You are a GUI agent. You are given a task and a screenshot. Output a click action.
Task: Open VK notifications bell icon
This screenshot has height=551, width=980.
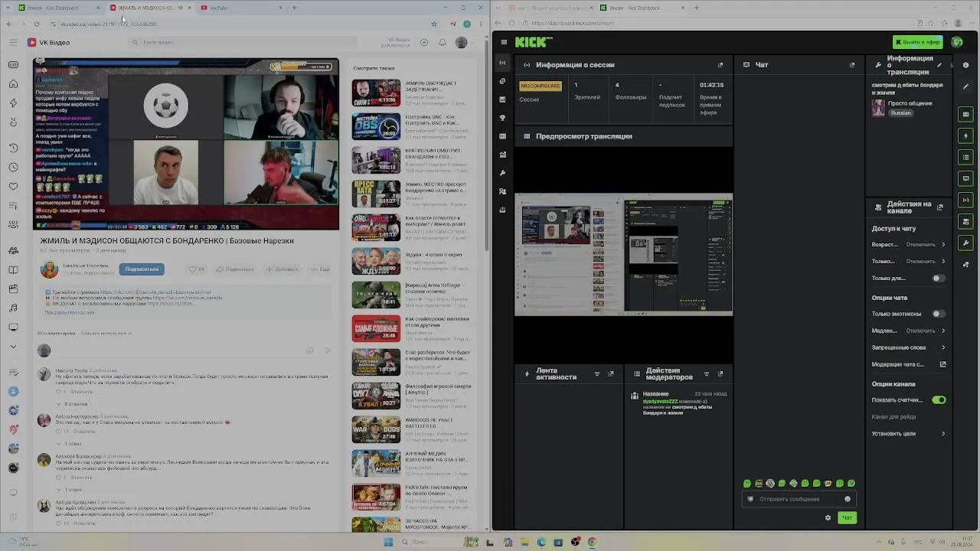coord(443,42)
